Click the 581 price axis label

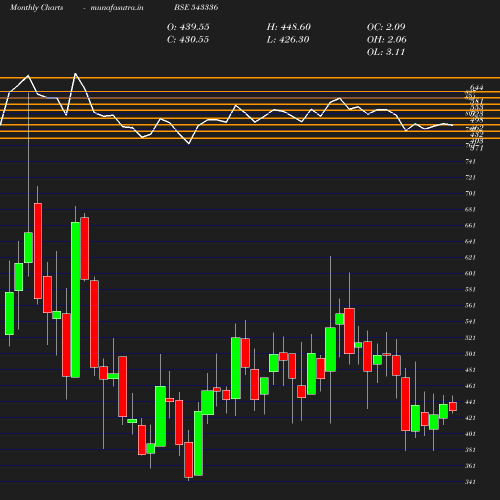470,290
